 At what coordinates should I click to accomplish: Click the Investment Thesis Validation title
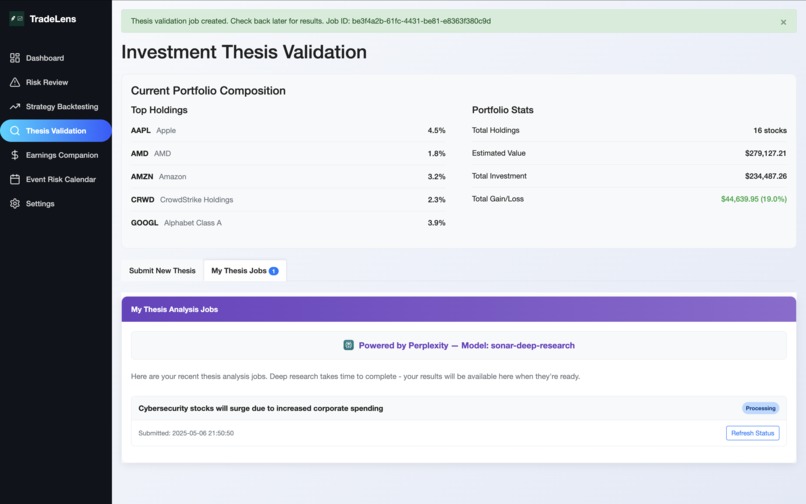(244, 52)
